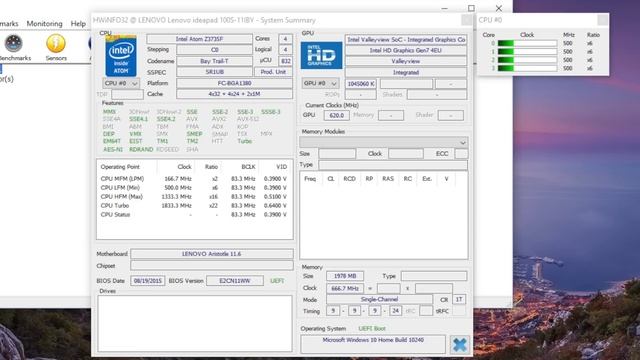Click the Stepping field showing C0
This screenshot has width=640, height=360.
214,50
